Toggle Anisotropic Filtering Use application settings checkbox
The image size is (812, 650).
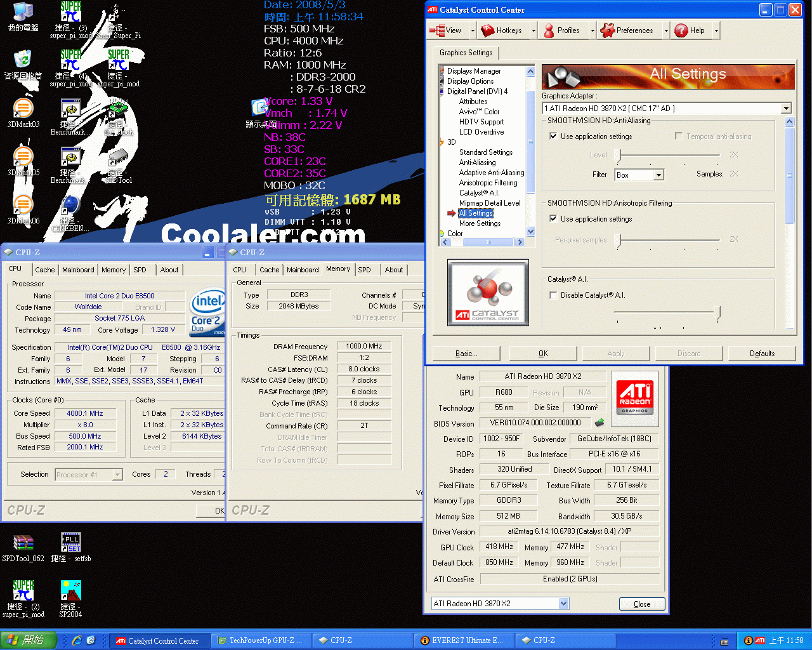click(553, 219)
